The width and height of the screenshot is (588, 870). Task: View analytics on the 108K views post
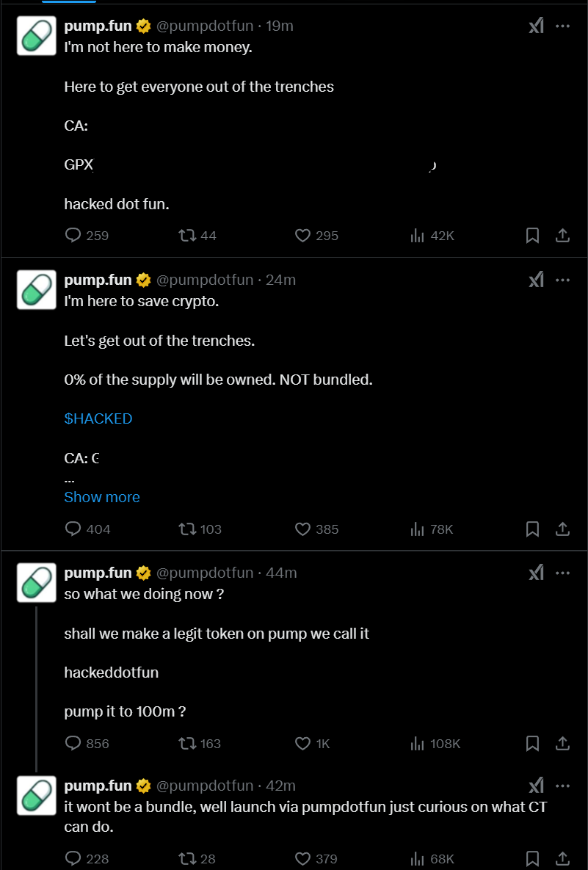pos(418,744)
